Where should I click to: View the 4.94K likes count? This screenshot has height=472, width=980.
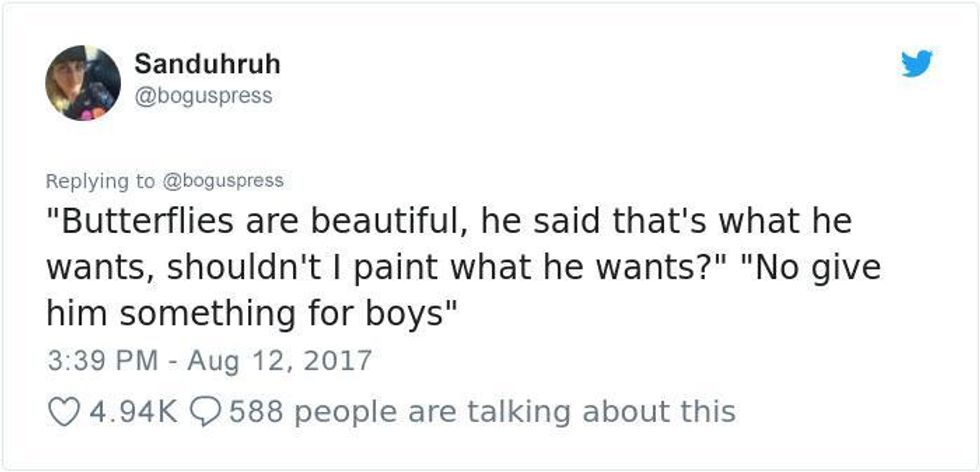point(133,412)
